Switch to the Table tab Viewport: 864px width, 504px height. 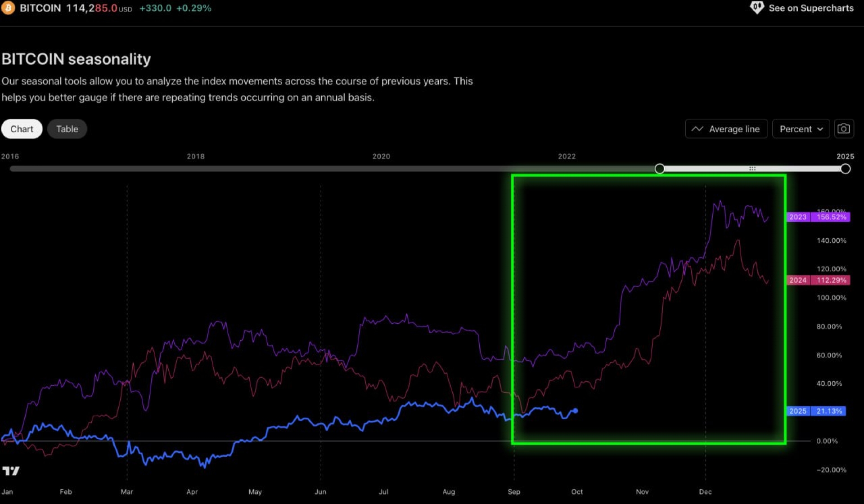coord(67,129)
